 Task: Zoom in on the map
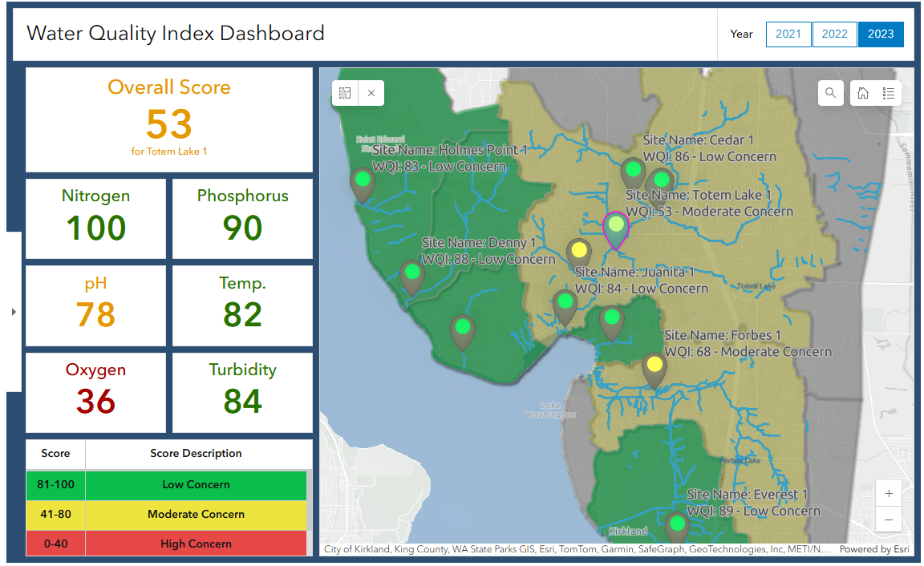(x=889, y=493)
